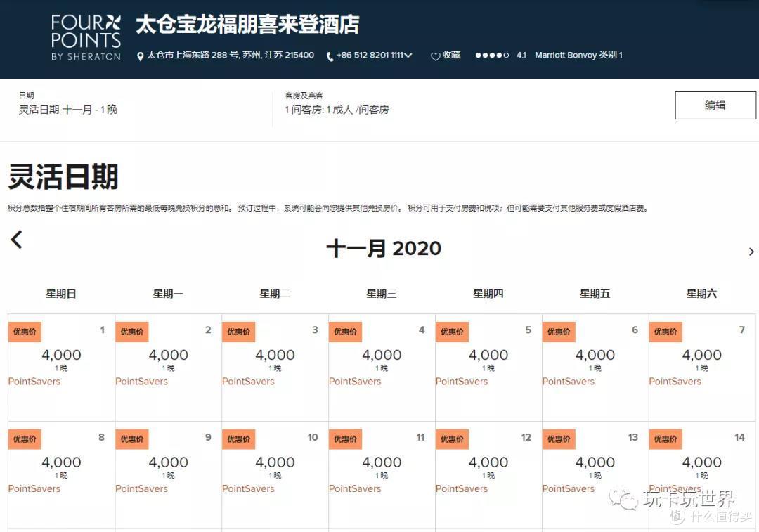The image size is (759, 532).
Task: Click PointSavers label on November 2
Action: pyautogui.click(x=141, y=382)
